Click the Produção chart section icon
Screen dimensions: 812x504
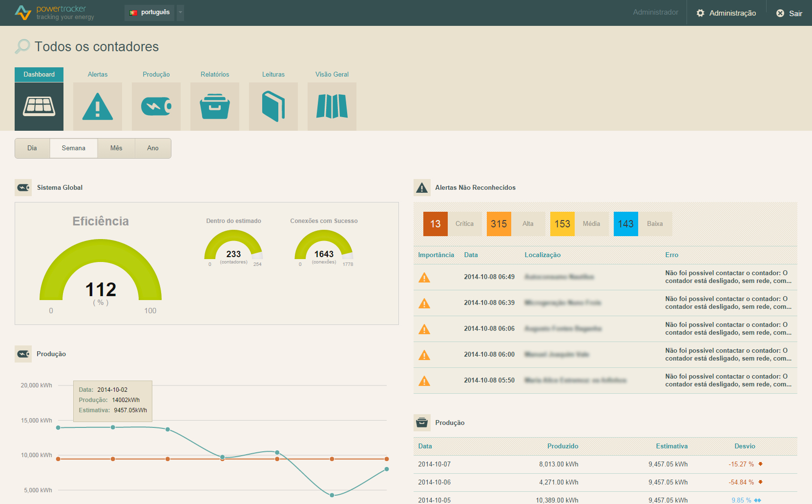[x=23, y=354]
